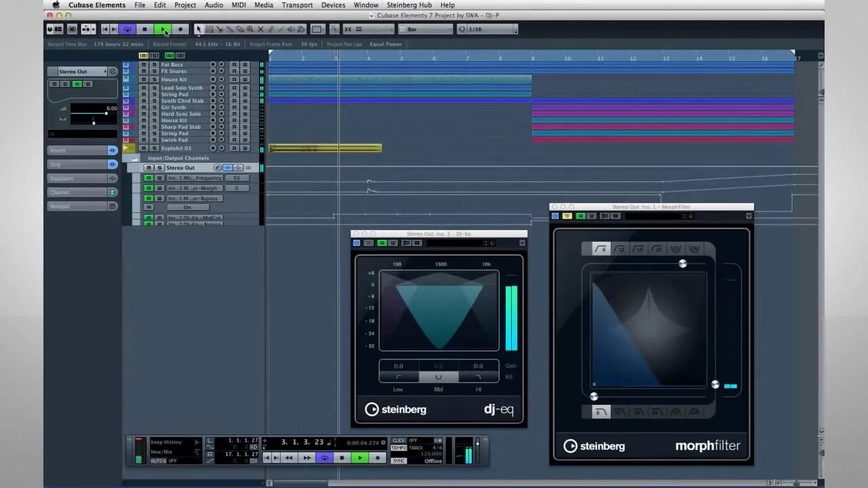Expand the Notepad section in the Inspector
Viewport: 868px width, 488px height.
pyautogui.click(x=77, y=206)
